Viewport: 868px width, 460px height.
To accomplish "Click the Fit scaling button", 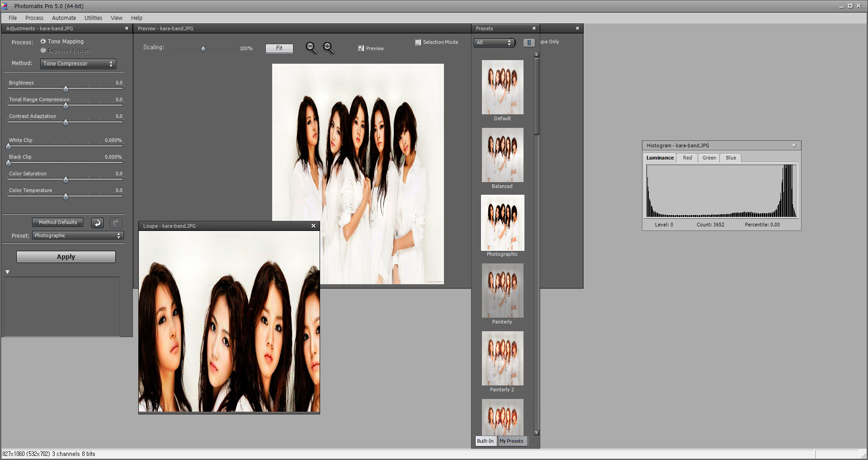I will [279, 48].
